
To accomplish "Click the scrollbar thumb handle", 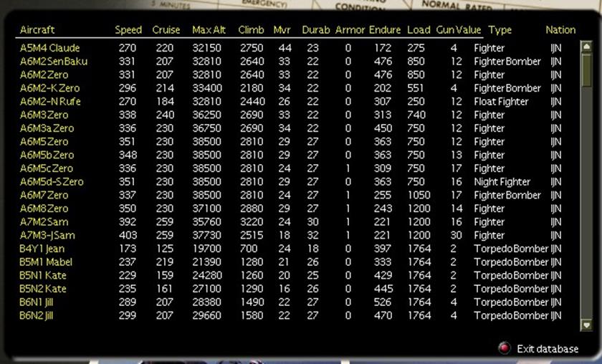I will pos(586,71).
